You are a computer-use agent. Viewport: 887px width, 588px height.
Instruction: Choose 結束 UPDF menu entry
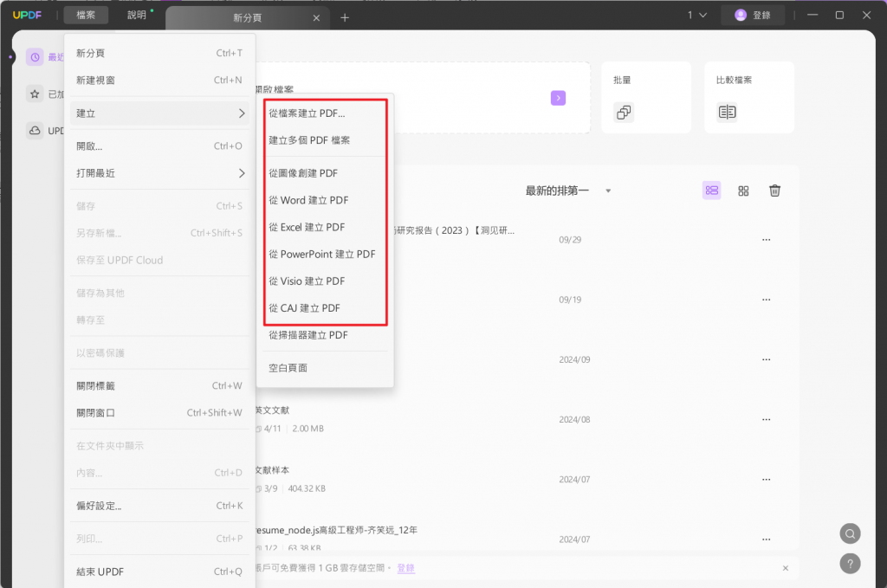(x=159, y=572)
